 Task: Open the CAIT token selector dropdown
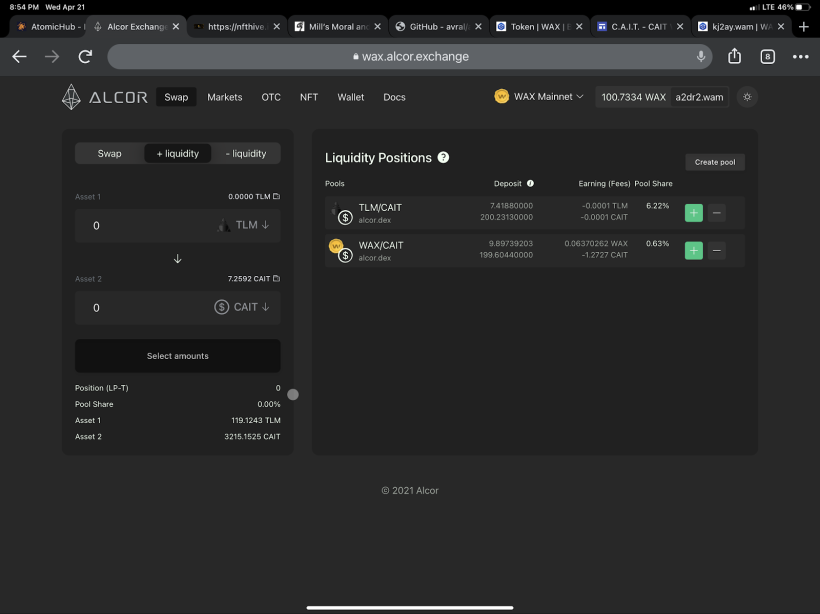(242, 307)
